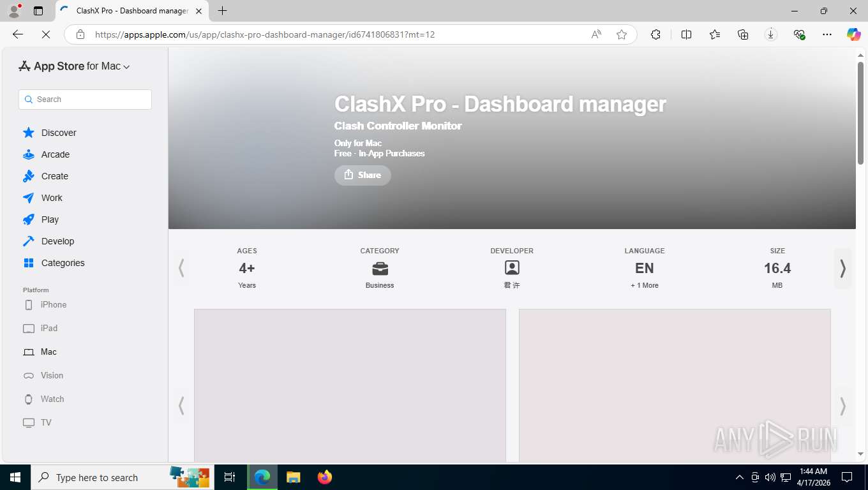
Task: Add page to favorites star
Action: pos(622,34)
